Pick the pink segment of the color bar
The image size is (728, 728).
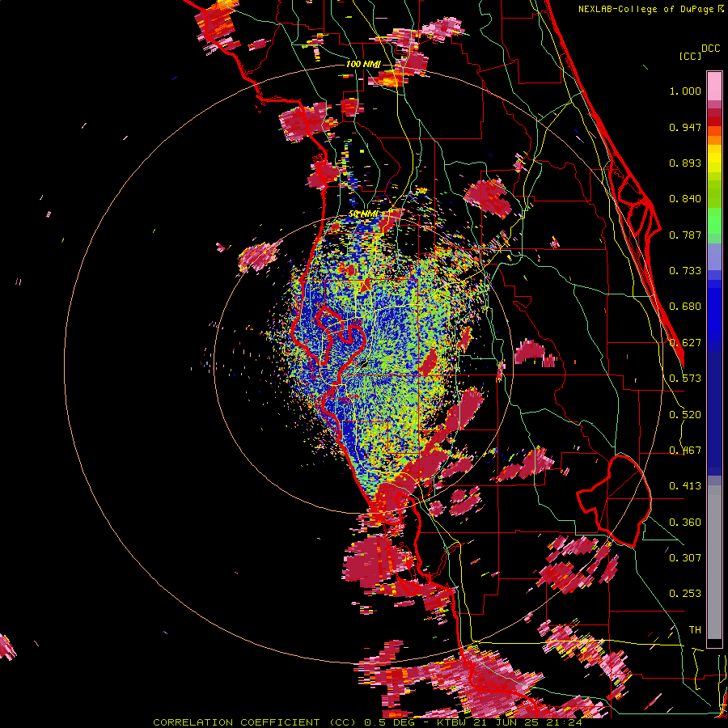(714, 86)
